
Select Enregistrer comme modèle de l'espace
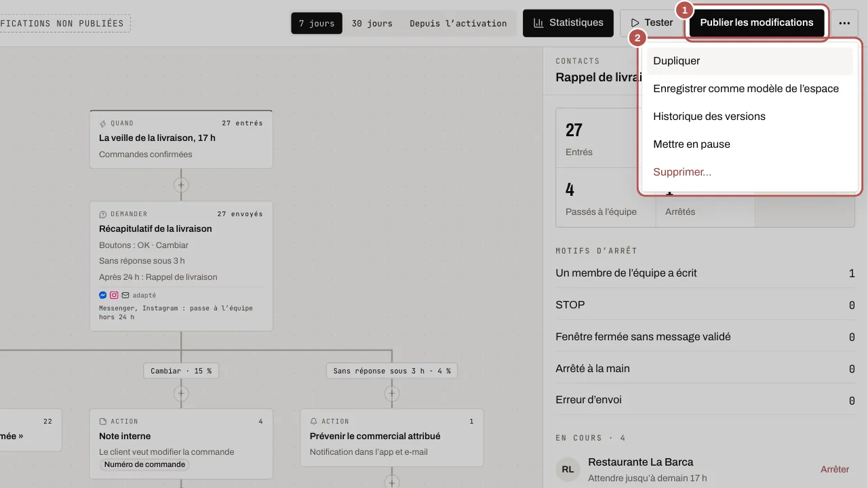[x=750, y=89]
